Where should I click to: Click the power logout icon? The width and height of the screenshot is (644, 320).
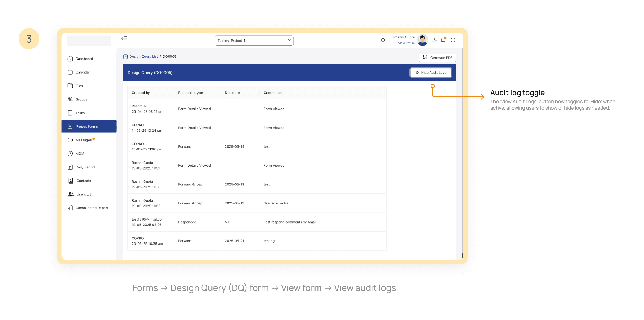[453, 40]
